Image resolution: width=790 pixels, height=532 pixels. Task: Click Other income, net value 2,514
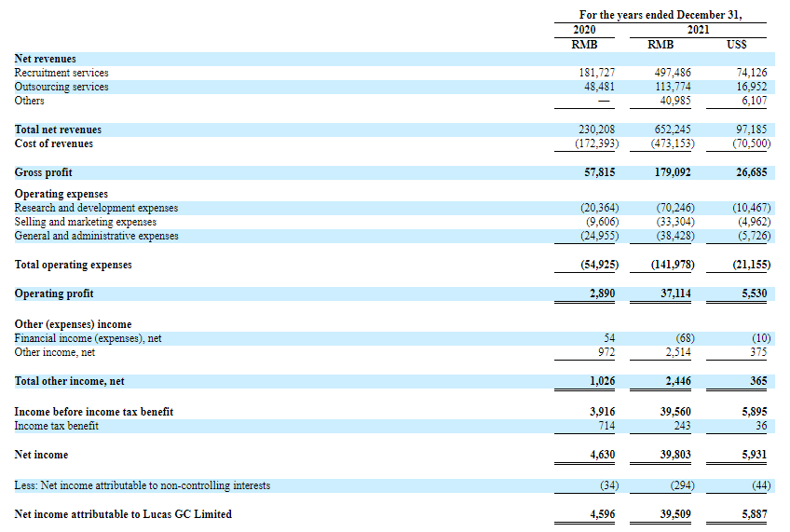(x=678, y=353)
